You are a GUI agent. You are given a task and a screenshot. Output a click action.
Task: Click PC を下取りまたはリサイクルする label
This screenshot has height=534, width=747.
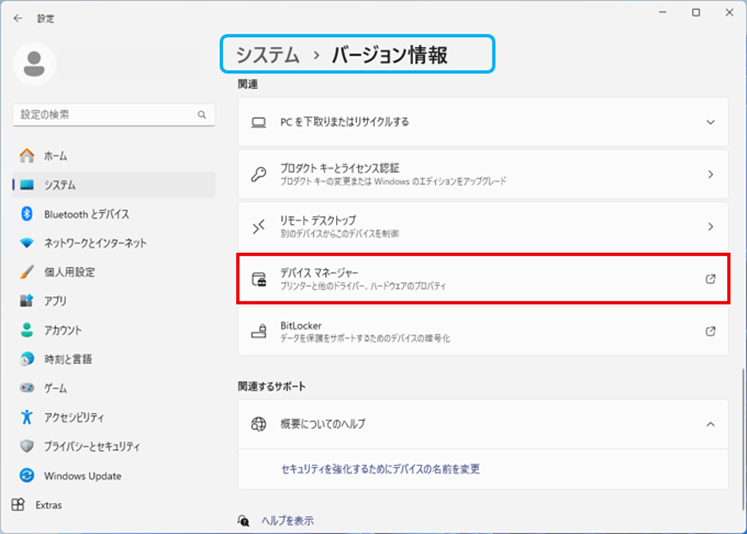tap(344, 122)
